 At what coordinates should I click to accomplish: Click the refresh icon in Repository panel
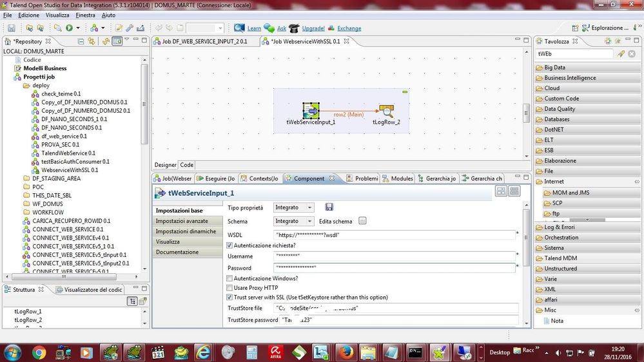click(106, 41)
